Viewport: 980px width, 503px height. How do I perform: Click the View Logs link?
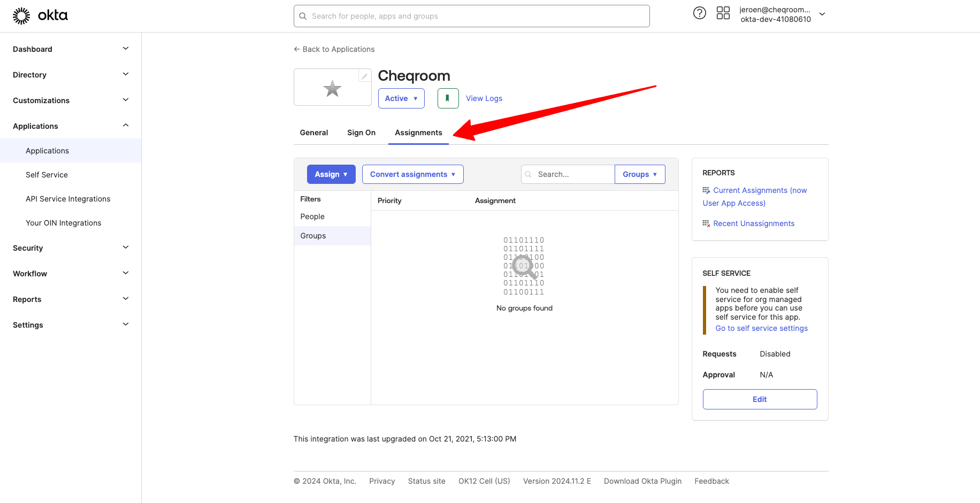[484, 98]
